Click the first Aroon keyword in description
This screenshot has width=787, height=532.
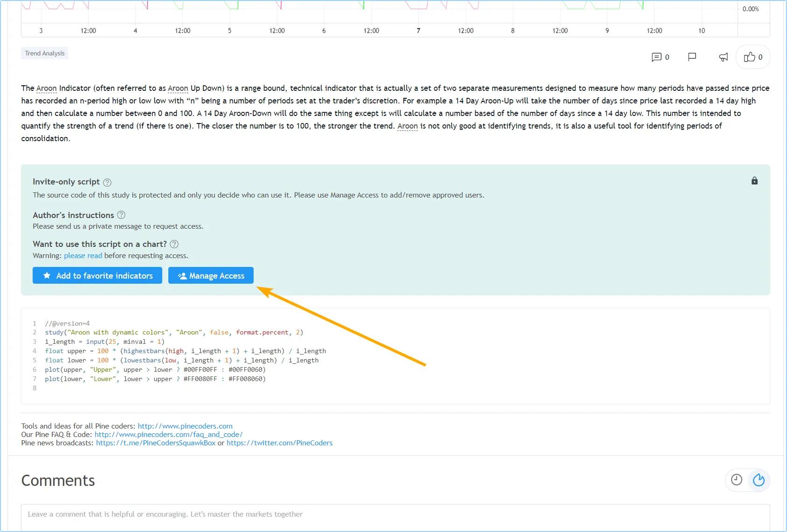point(47,88)
